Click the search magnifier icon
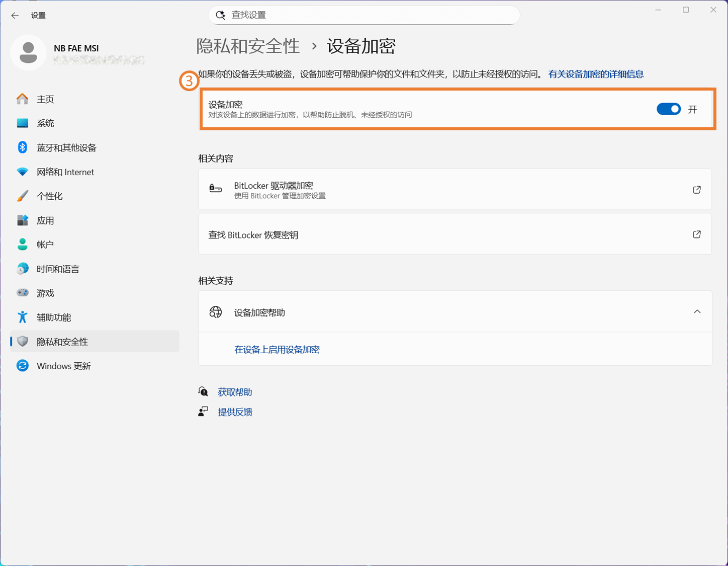This screenshot has height=566, width=728. (220, 15)
